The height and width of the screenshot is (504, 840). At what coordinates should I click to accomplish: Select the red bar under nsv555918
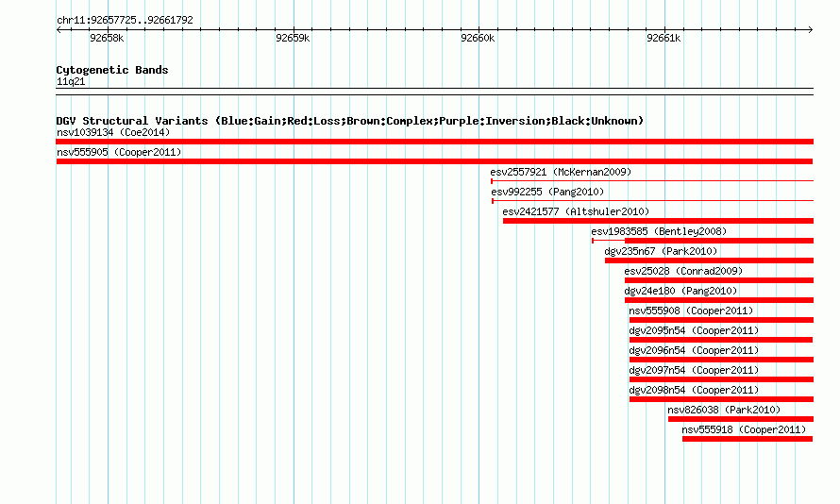748,439
